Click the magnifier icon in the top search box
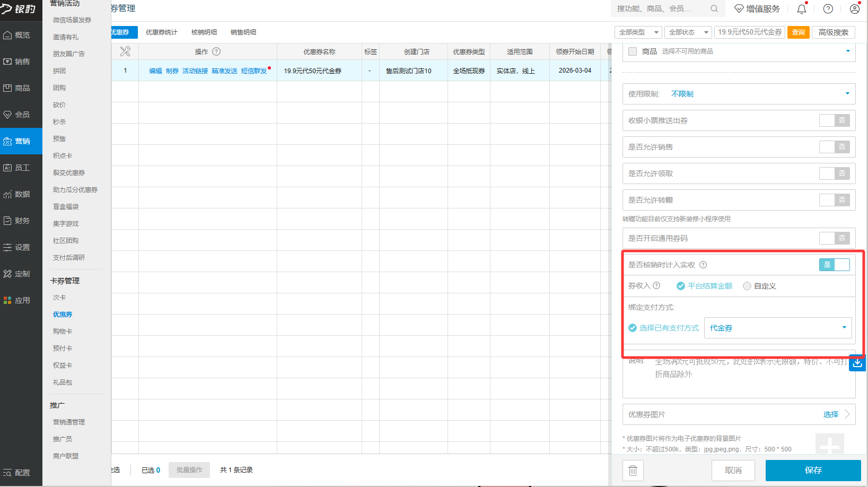The width and height of the screenshot is (868, 487). coord(714,8)
